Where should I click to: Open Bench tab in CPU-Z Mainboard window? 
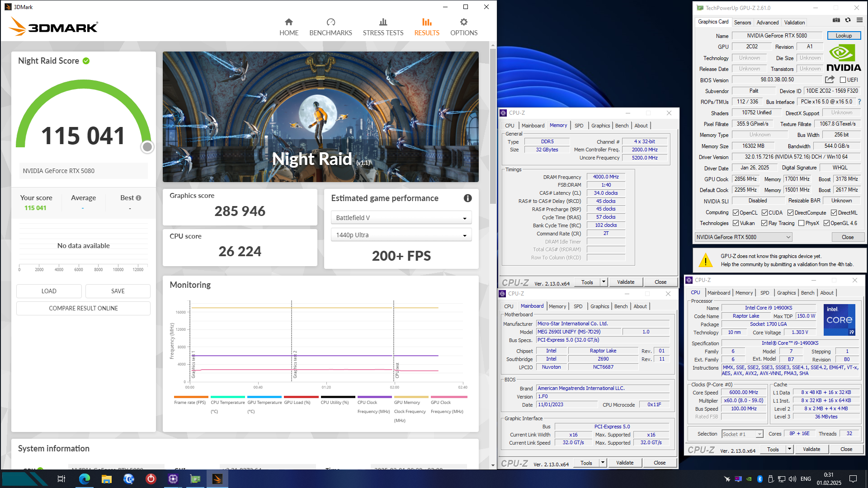tap(621, 306)
